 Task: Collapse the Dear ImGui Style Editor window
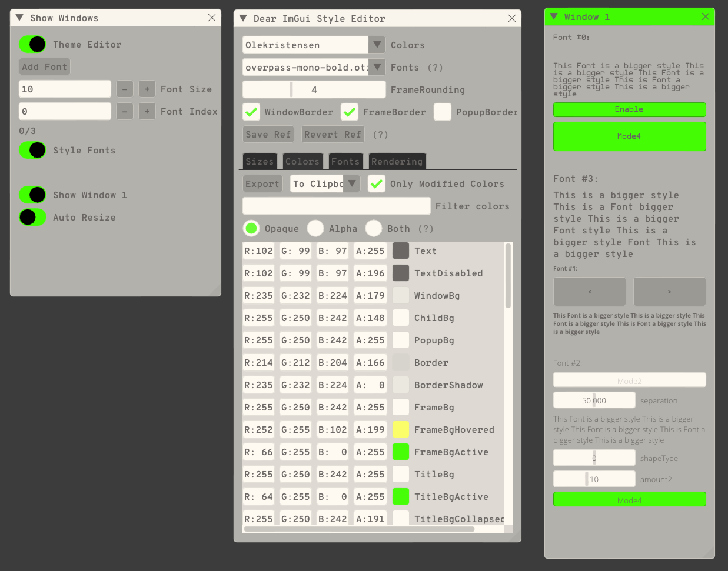coord(243,18)
